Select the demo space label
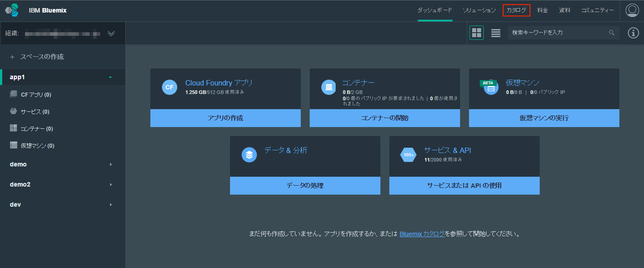 (18, 164)
